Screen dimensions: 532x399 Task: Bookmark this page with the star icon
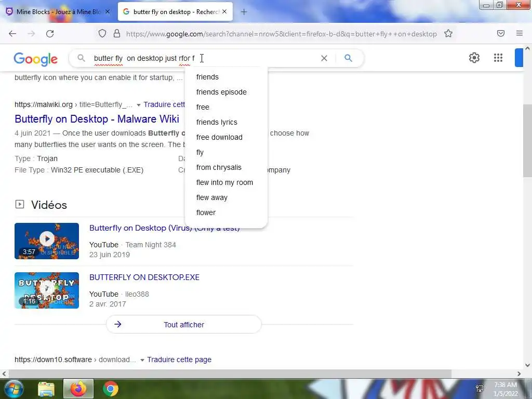[x=448, y=34]
